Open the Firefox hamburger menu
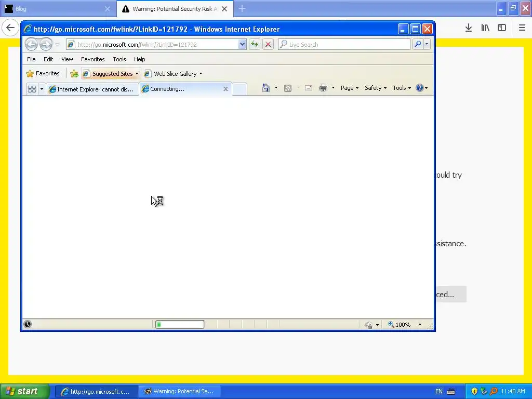Viewport: 532px width, 399px height. click(522, 28)
